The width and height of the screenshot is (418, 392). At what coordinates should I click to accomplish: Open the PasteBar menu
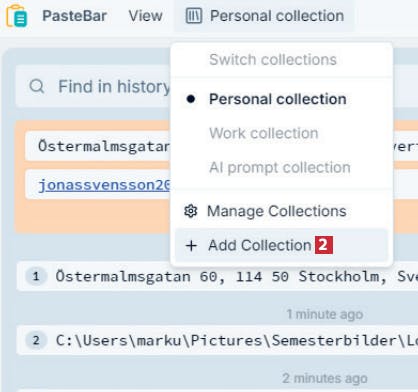click(x=74, y=16)
